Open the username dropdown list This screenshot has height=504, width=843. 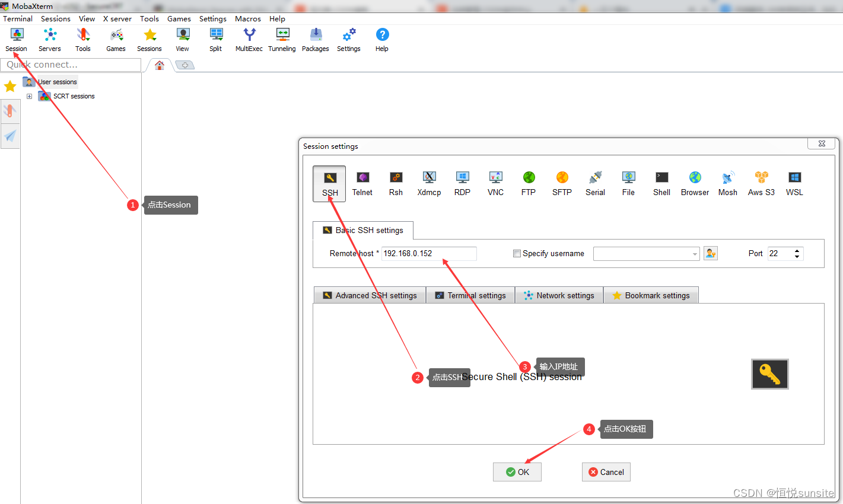pos(695,254)
